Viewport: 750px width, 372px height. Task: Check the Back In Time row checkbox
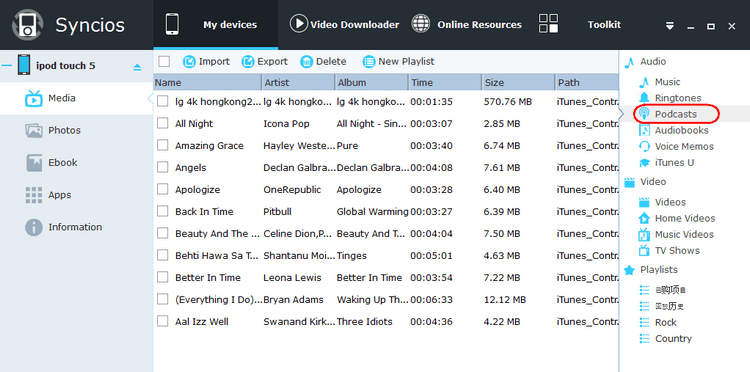coord(163,211)
